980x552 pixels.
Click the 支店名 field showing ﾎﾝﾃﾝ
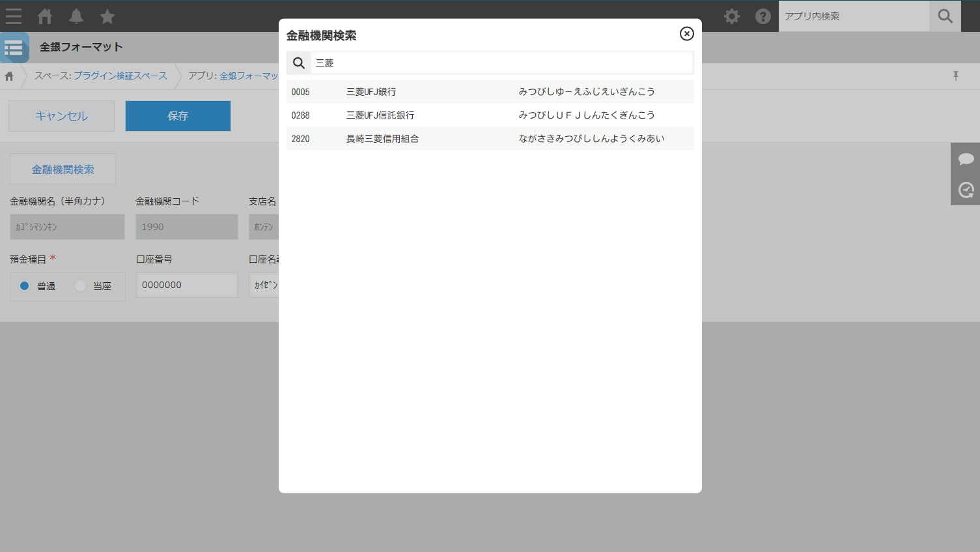(264, 227)
